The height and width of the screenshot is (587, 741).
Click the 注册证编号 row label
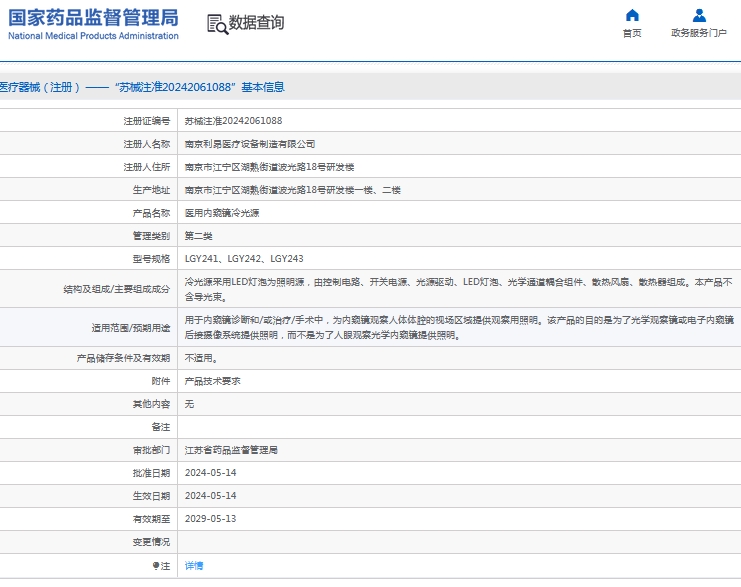point(147,121)
